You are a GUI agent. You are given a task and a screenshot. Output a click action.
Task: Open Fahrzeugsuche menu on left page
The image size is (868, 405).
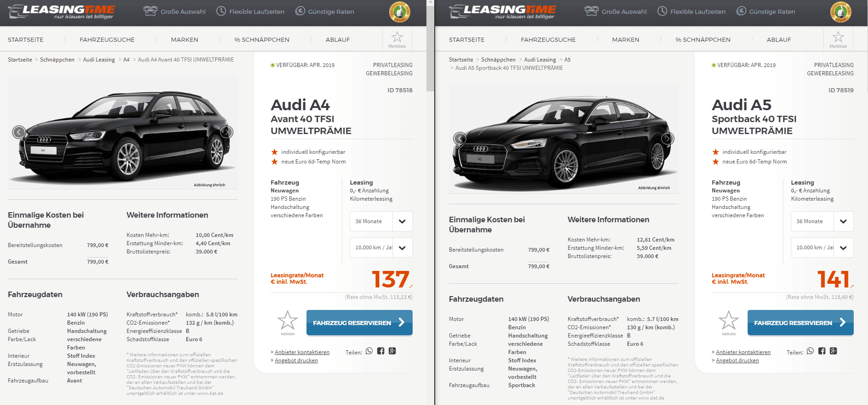pyautogui.click(x=107, y=39)
